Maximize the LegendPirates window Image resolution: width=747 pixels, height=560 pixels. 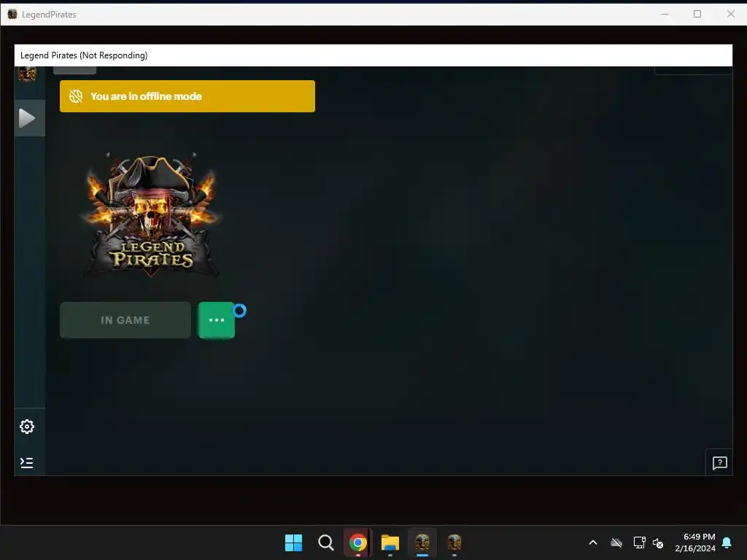[x=697, y=15]
